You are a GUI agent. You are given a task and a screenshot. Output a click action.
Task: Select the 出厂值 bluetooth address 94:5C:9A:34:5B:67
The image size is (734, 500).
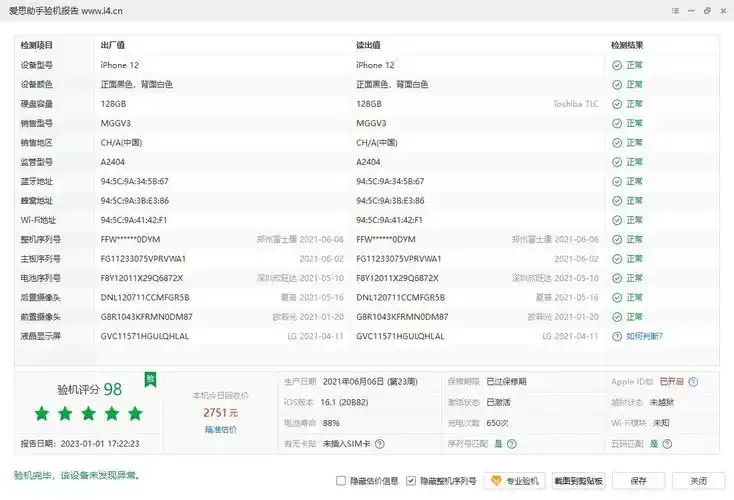(x=134, y=181)
